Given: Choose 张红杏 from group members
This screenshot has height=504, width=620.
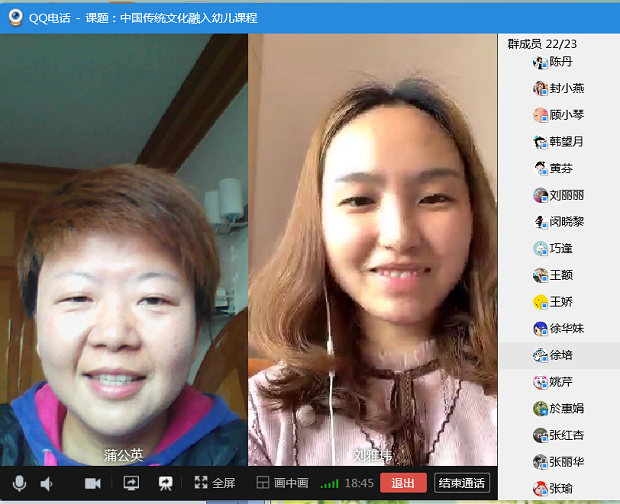Looking at the screenshot, I should pos(566,435).
